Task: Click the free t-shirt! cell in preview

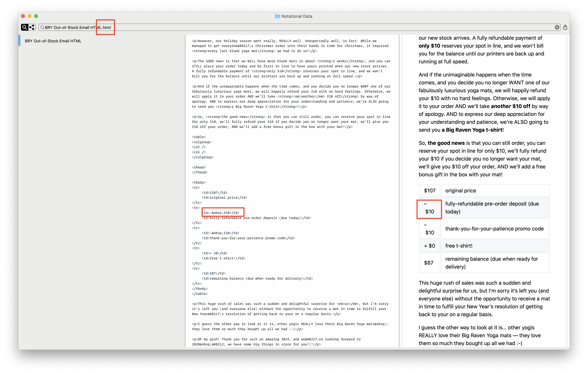Action: click(x=459, y=246)
